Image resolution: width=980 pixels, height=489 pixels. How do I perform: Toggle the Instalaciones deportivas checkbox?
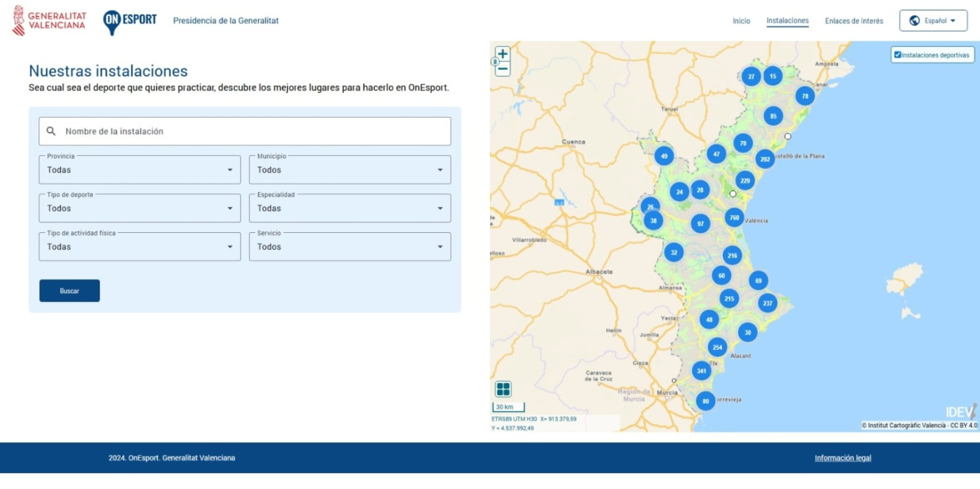898,55
